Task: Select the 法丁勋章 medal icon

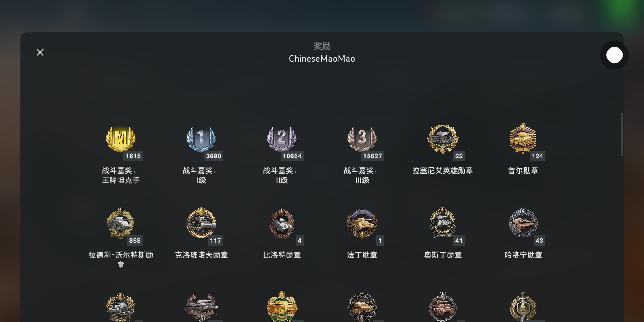Action: [x=362, y=223]
